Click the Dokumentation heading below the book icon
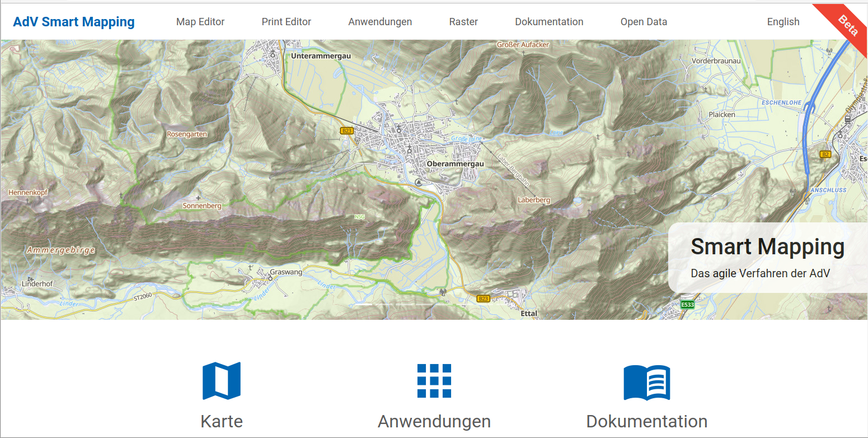The height and width of the screenshot is (438, 868). [647, 421]
